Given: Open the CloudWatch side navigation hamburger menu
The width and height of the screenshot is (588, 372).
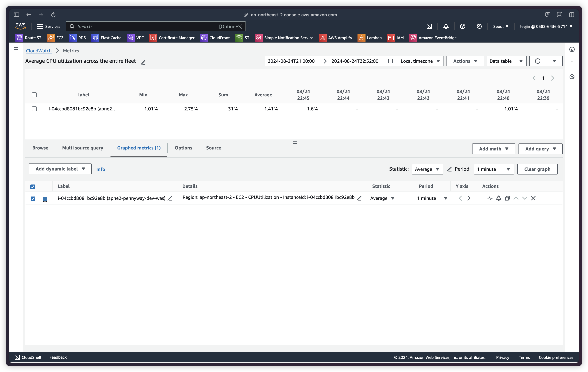Looking at the screenshot, I should point(16,50).
